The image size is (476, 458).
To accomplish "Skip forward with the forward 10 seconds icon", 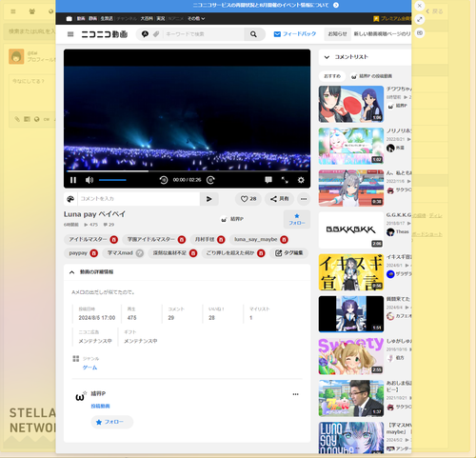I will [210, 180].
